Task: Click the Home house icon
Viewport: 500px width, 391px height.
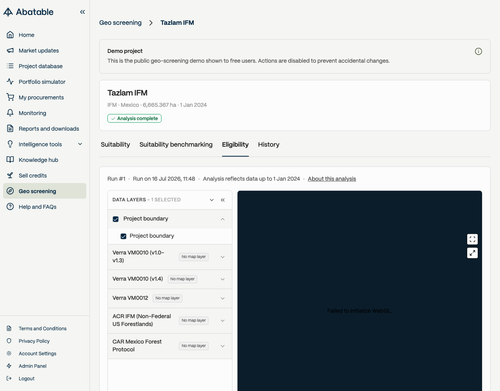Action: 10,35
